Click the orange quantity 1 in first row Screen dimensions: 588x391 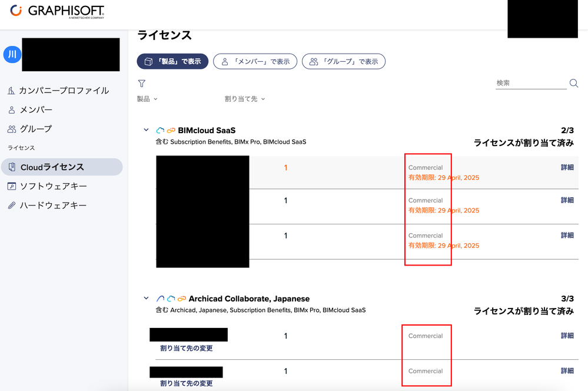(x=285, y=168)
